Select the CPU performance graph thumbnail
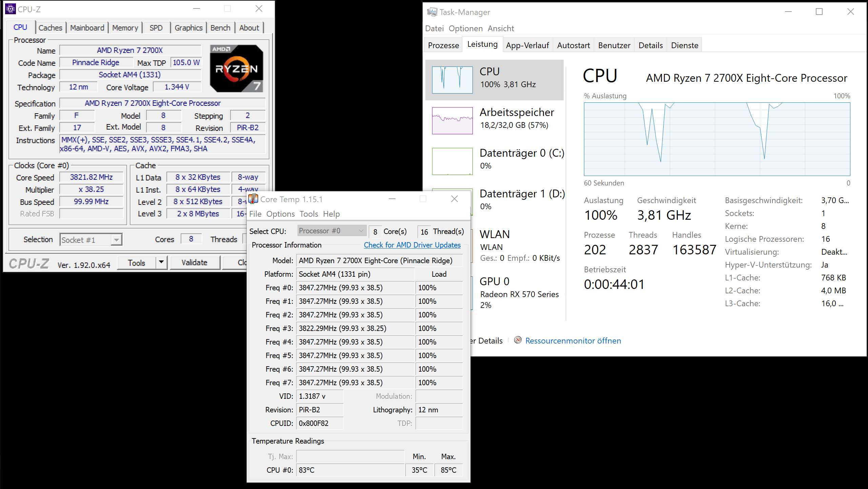The image size is (868, 489). point(452,80)
